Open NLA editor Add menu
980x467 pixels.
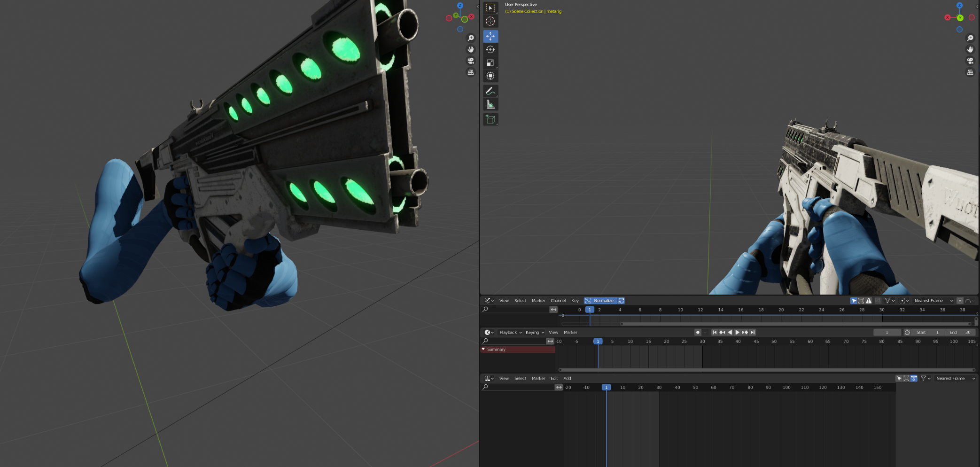click(x=568, y=378)
